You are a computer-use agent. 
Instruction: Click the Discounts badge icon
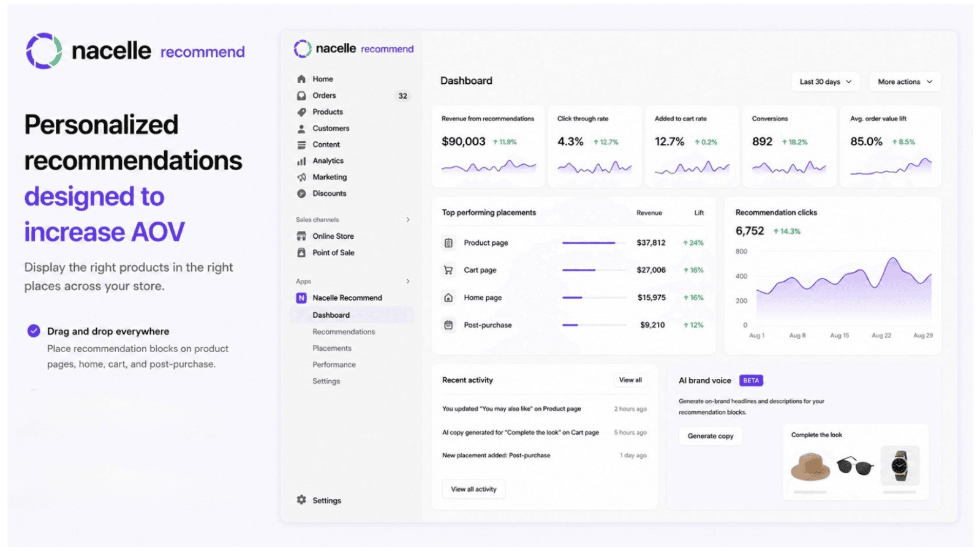click(x=301, y=193)
